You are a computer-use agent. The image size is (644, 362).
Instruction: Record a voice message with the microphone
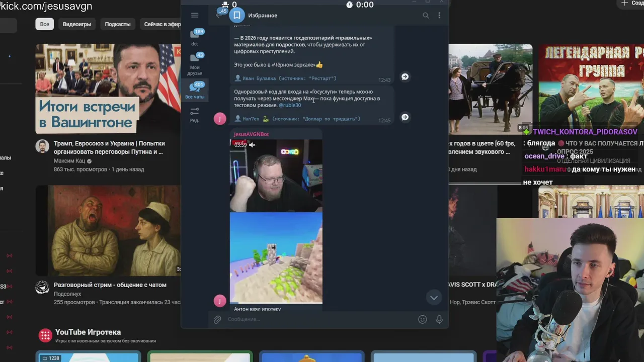[x=439, y=319]
